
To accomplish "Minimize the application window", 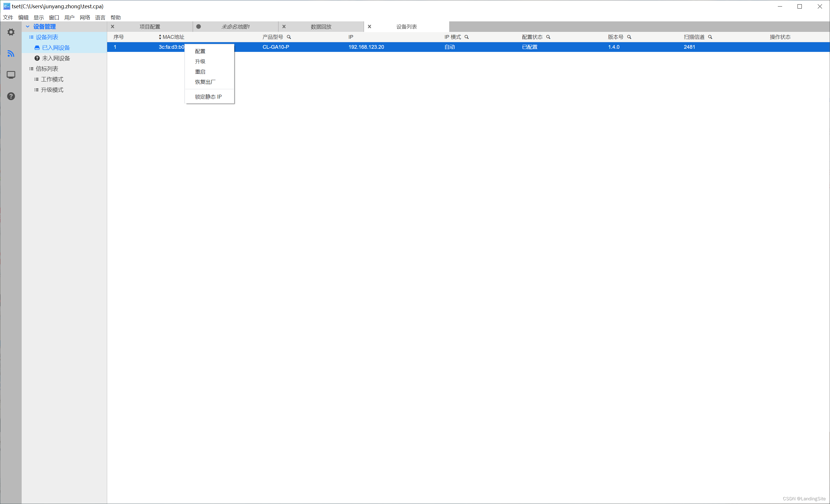I will click(x=780, y=6).
